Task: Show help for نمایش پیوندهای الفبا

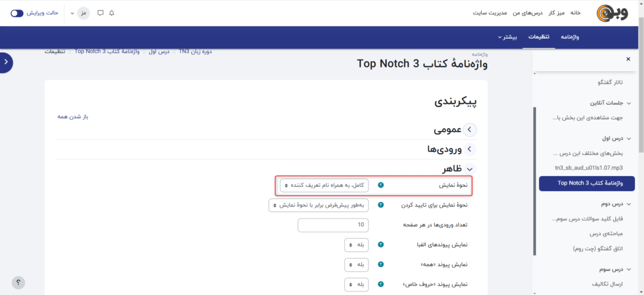Action: tap(381, 245)
